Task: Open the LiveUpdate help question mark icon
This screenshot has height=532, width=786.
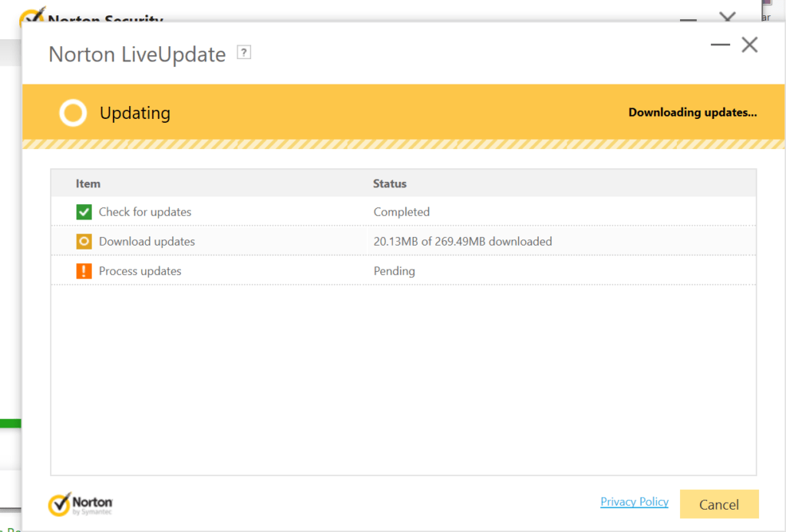Action: pos(243,52)
